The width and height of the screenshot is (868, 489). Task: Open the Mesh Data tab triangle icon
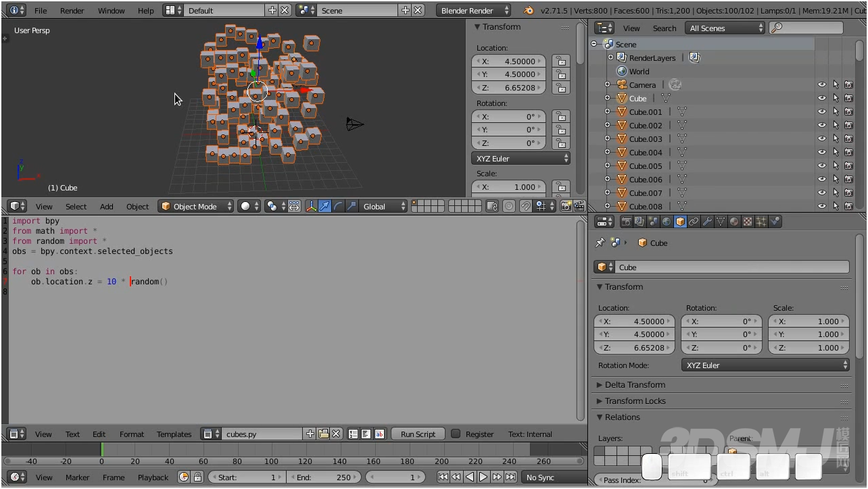(x=721, y=222)
